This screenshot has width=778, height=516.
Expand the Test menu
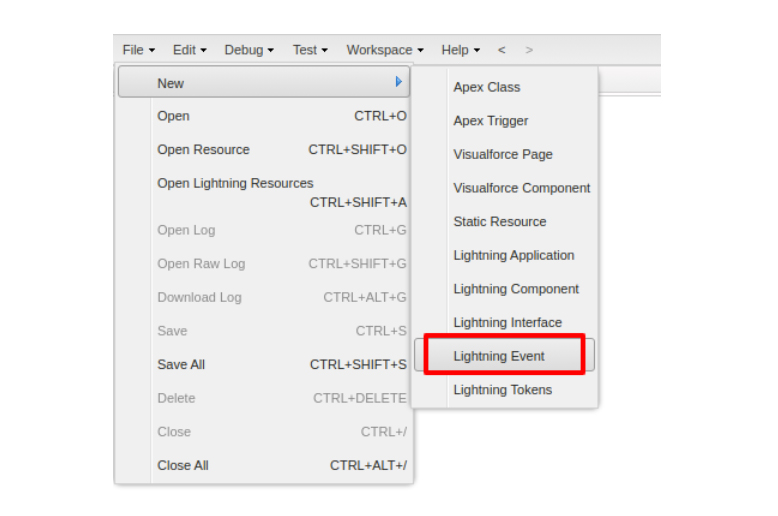click(x=310, y=50)
